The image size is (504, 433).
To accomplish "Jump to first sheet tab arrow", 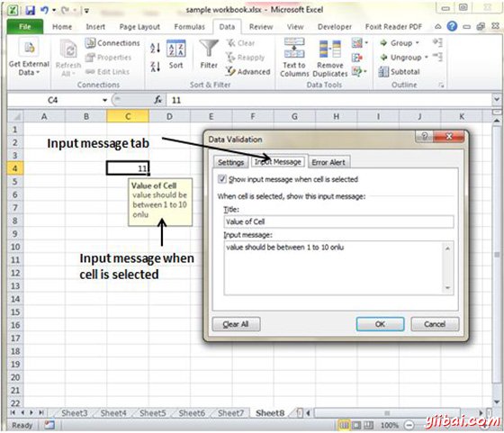I will (13, 412).
